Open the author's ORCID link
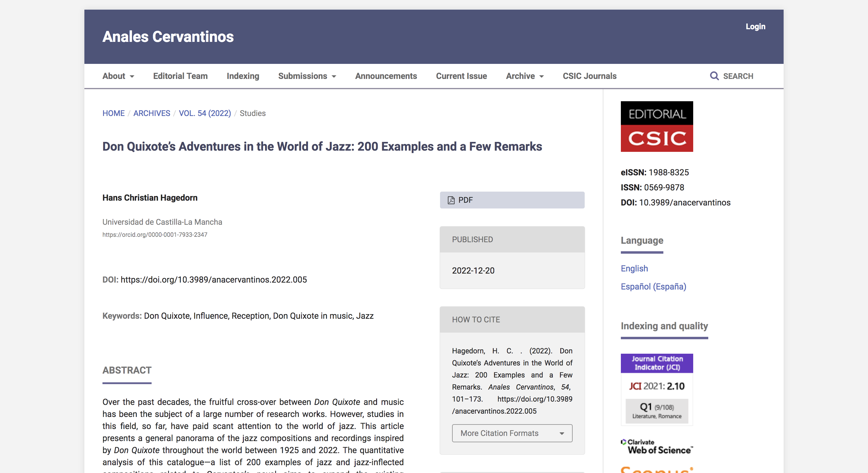This screenshot has width=868, height=473. tap(155, 234)
